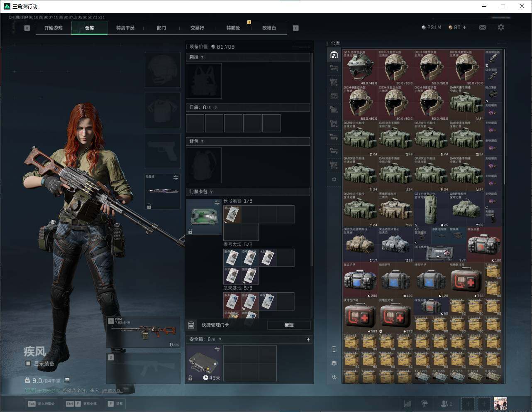
Task: Select the empty secondary weapon slot 2
Action: pyautogui.click(x=144, y=368)
